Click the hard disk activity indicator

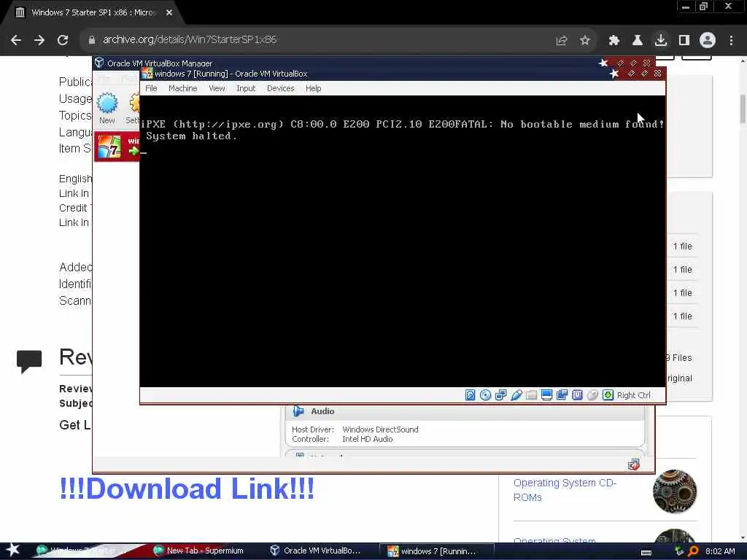471,395
